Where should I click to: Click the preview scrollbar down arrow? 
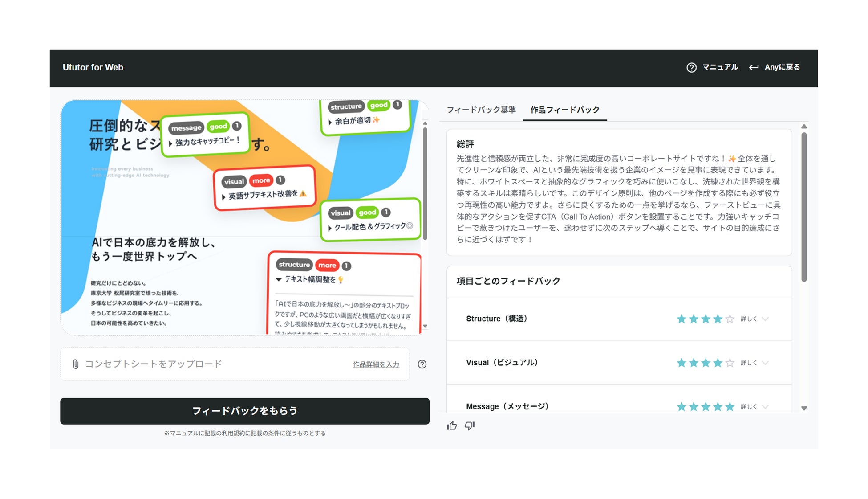[x=425, y=327]
